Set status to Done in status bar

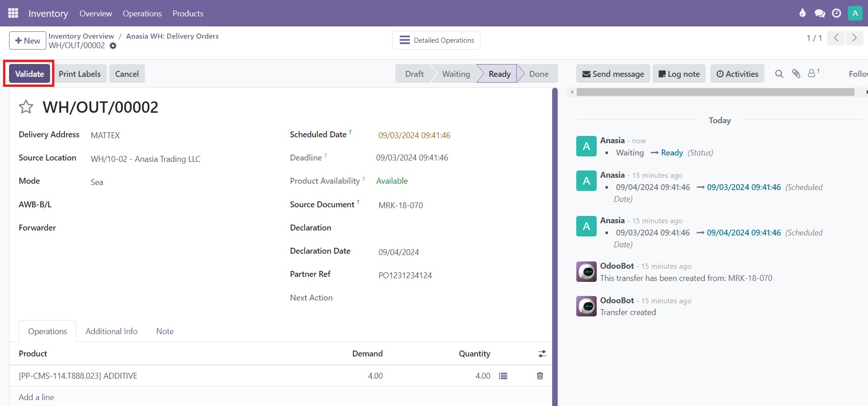tap(539, 74)
